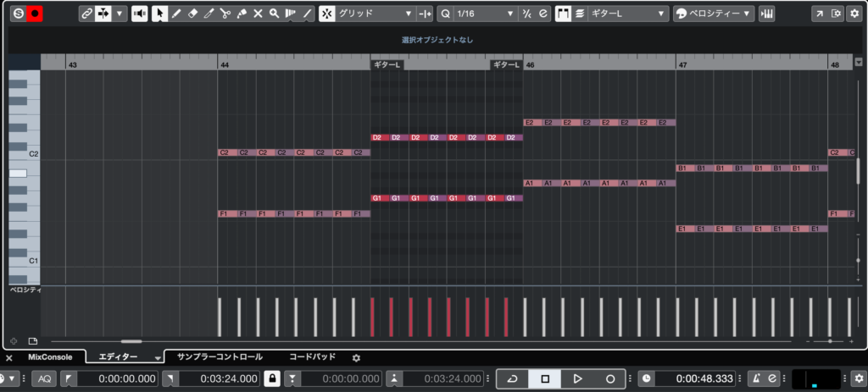Select the Draw pencil tool
This screenshot has width=868, height=392.
(175, 14)
